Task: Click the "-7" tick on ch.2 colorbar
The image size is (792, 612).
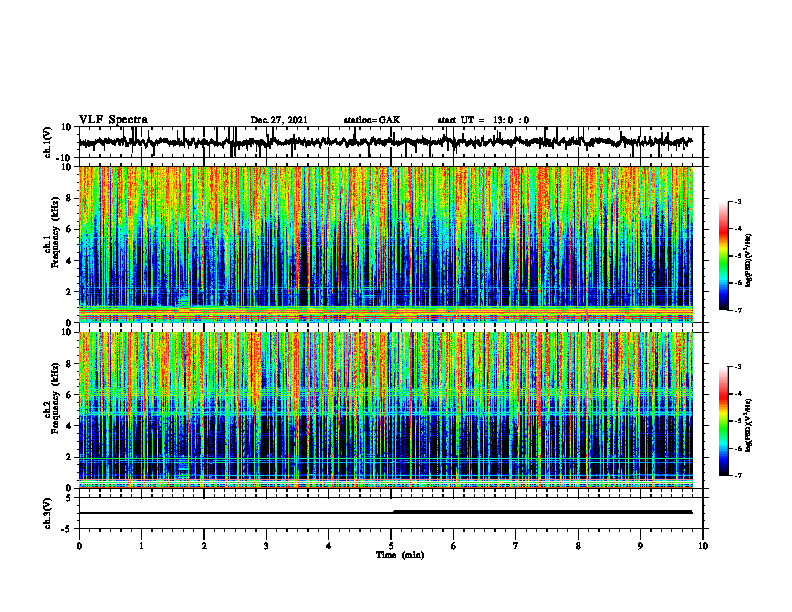Action: click(x=738, y=475)
